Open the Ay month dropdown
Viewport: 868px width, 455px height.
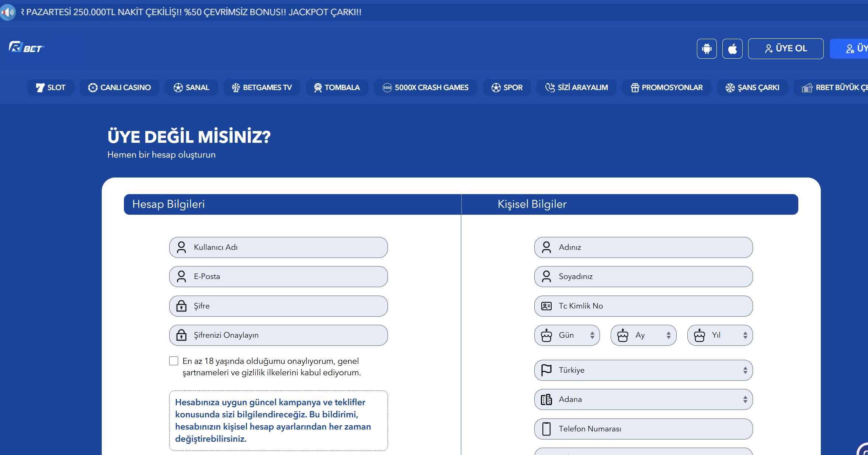(x=643, y=335)
